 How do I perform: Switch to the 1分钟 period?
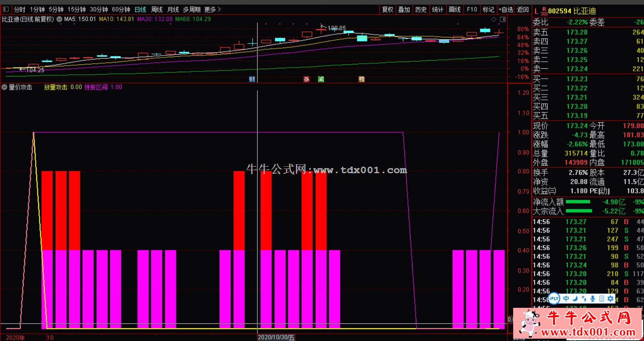(37, 9)
